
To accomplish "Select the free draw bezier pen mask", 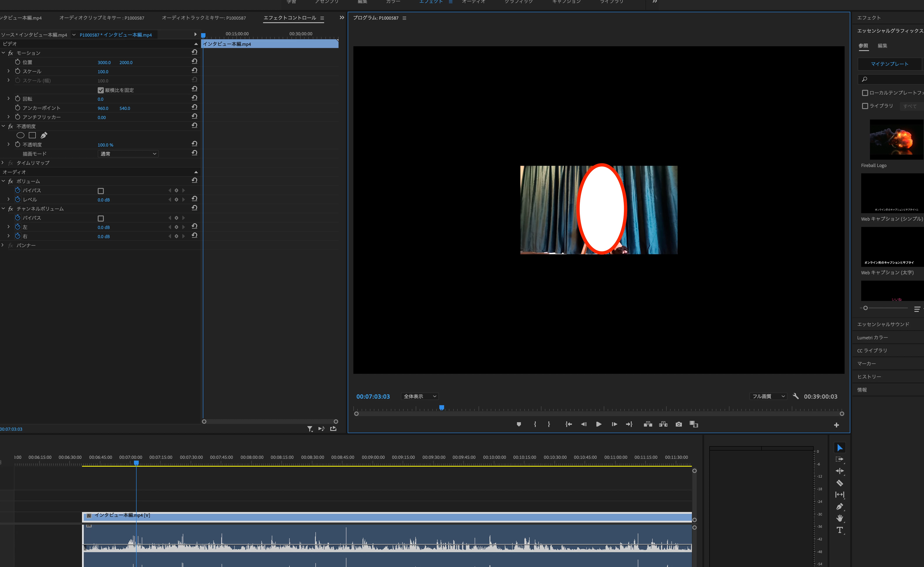I will pos(44,135).
